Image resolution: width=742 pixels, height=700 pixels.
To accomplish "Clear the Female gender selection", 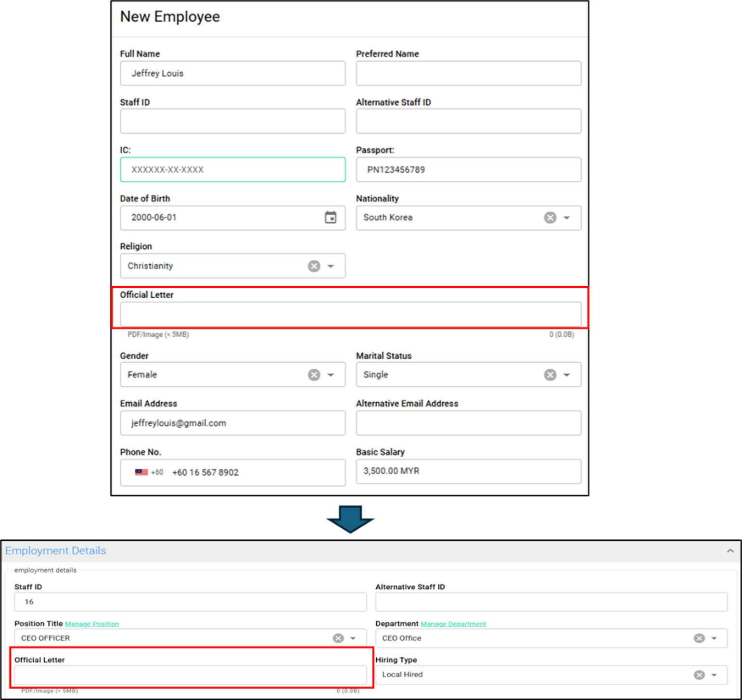I will pyautogui.click(x=314, y=375).
